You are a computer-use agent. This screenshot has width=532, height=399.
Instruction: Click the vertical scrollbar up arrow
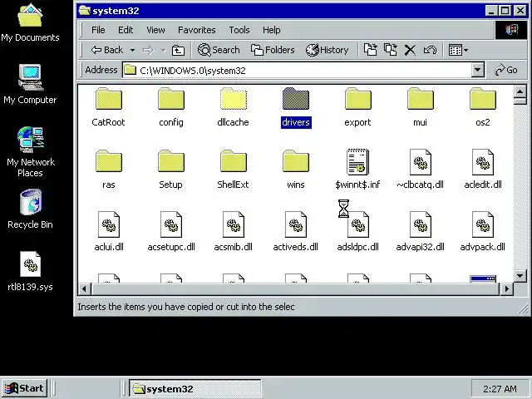click(x=520, y=91)
